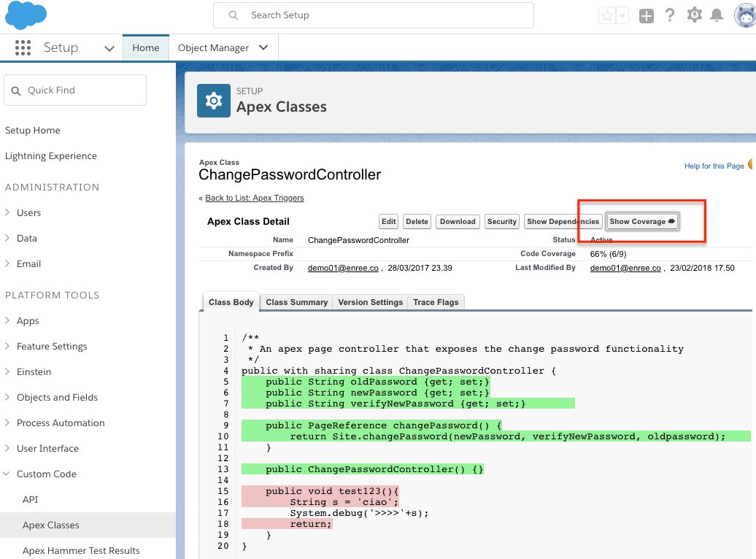Click the code line 'public ChangePasswordController() {}'
This screenshot has height=559, width=756.
(x=374, y=469)
